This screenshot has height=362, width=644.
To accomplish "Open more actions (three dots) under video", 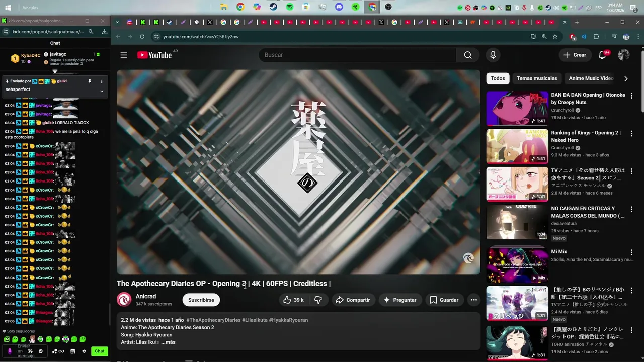I will click(x=473, y=300).
